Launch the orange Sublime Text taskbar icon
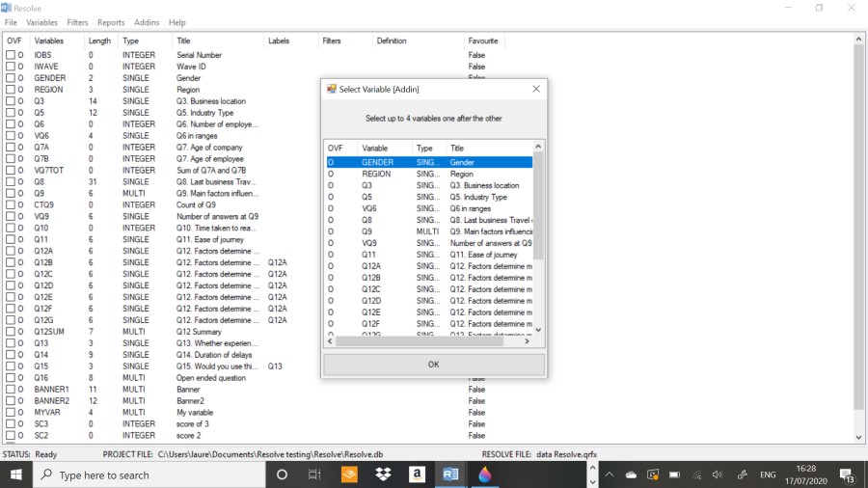868x488 pixels. point(349,474)
